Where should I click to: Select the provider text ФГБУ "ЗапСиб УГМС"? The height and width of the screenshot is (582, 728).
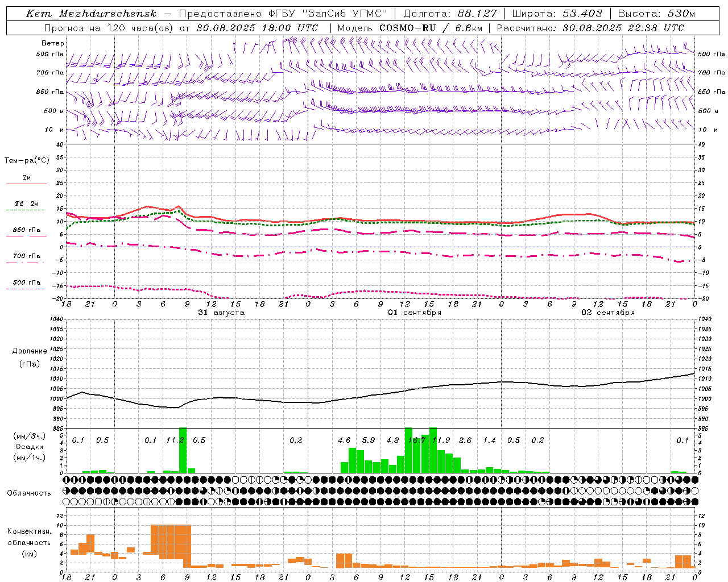pyautogui.click(x=328, y=14)
